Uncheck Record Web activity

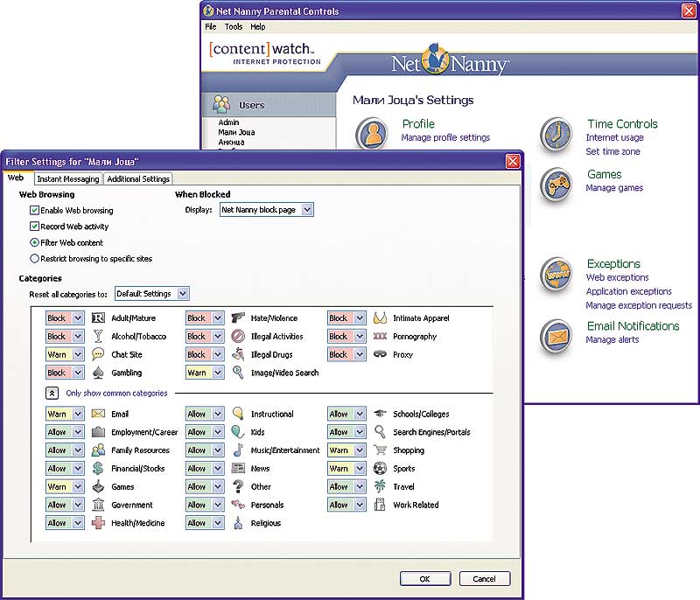tap(34, 227)
